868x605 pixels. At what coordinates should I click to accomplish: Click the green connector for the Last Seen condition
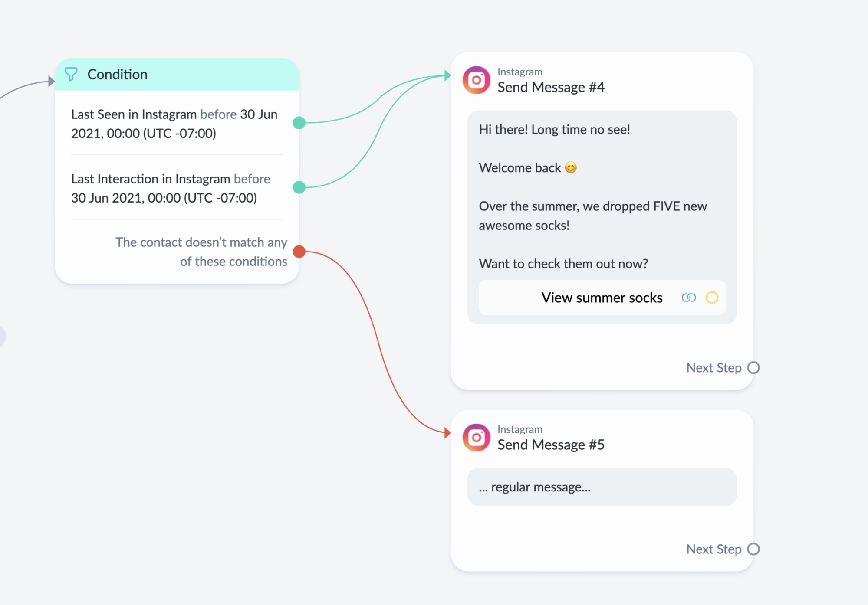[x=299, y=123]
